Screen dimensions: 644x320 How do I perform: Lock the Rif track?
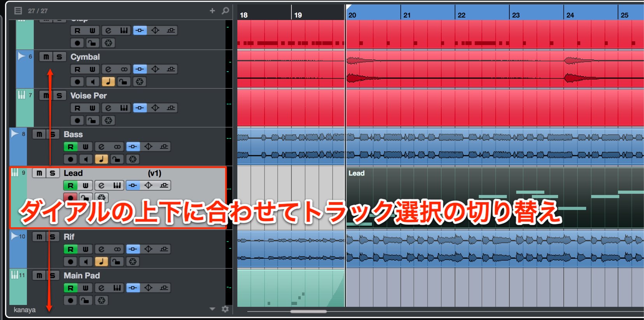[117, 262]
